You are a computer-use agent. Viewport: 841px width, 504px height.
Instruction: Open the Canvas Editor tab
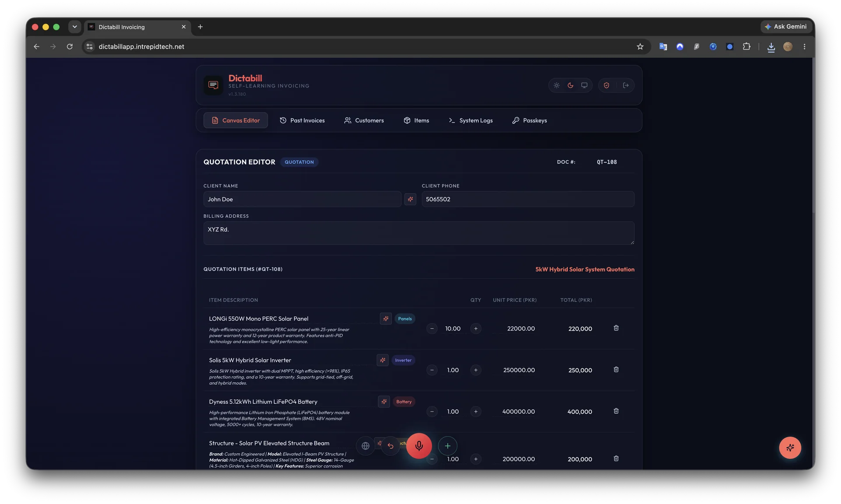[x=236, y=120]
